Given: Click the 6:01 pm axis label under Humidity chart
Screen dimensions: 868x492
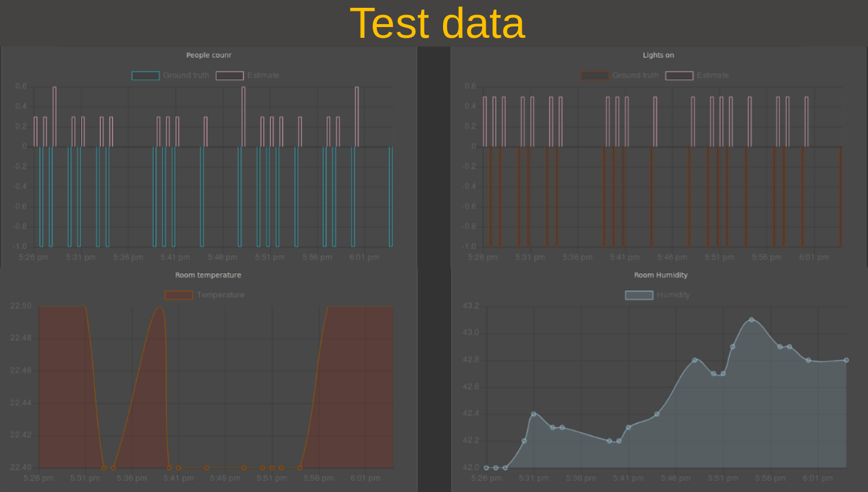Looking at the screenshot, I should coord(818,478).
